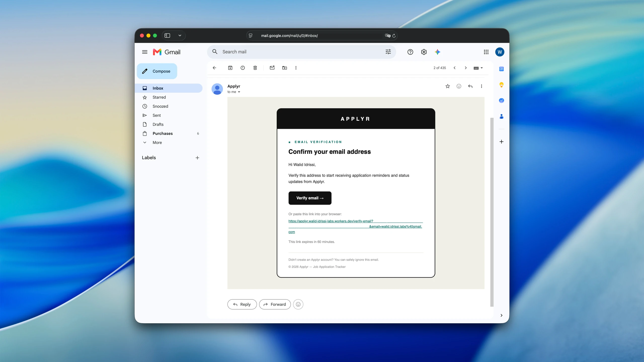Click sender name Applyr
The width and height of the screenshot is (644, 362).
point(234,86)
